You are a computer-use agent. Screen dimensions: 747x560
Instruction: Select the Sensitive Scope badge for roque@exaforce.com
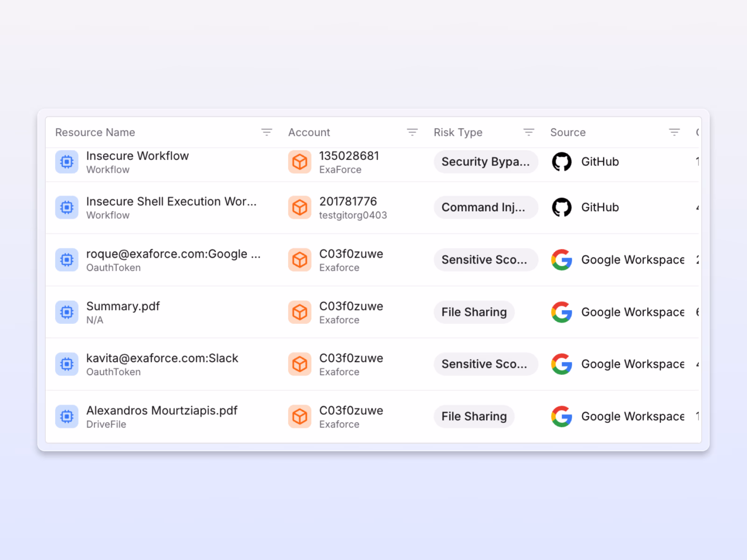[x=486, y=260]
